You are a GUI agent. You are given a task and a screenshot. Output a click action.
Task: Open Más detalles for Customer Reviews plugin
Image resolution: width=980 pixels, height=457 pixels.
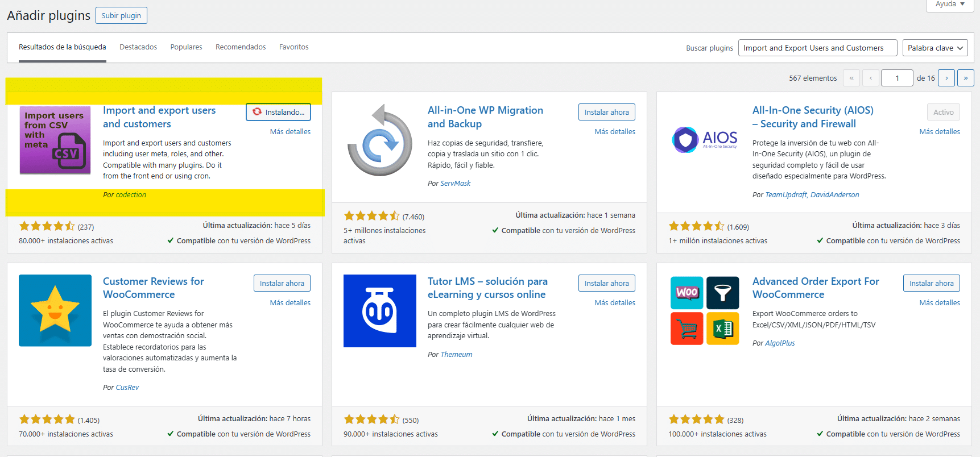point(290,303)
